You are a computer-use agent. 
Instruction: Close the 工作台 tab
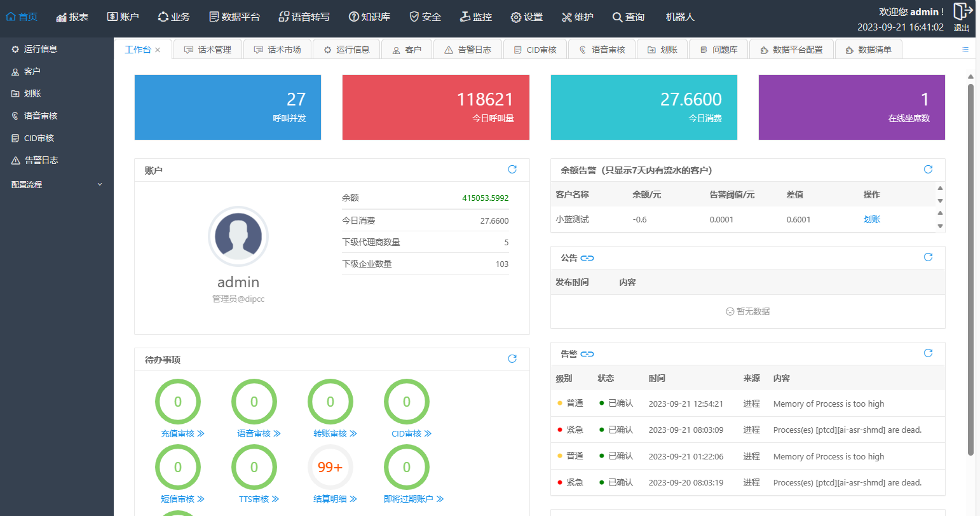click(158, 50)
